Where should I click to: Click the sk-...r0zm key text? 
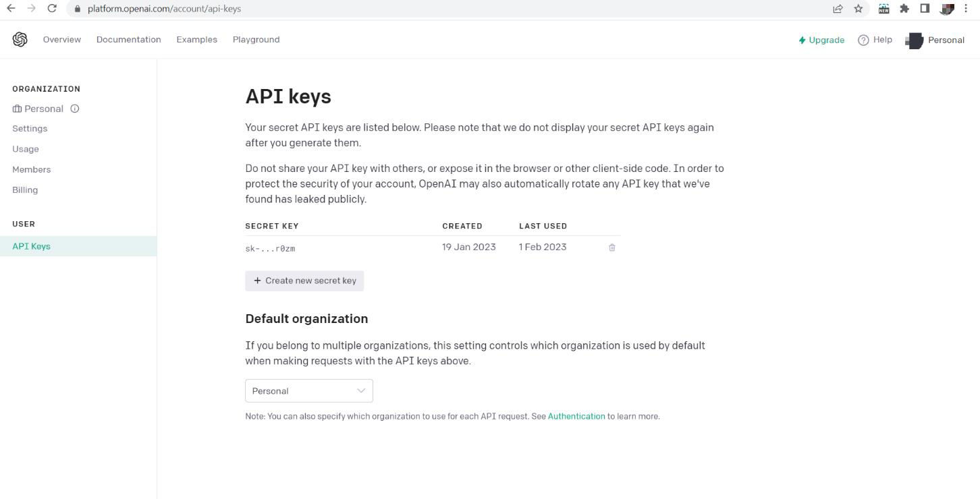[x=270, y=248]
